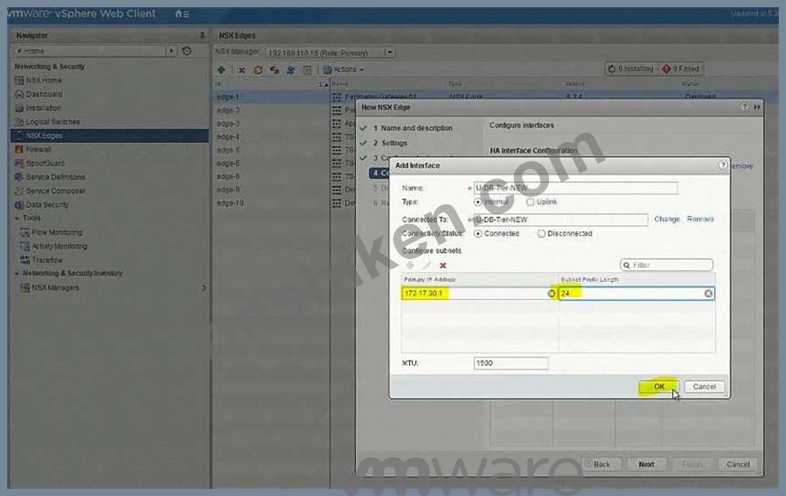This screenshot has height=496, width=786.
Task: Clear the Subnet Prefix Length field
Action: pos(708,293)
